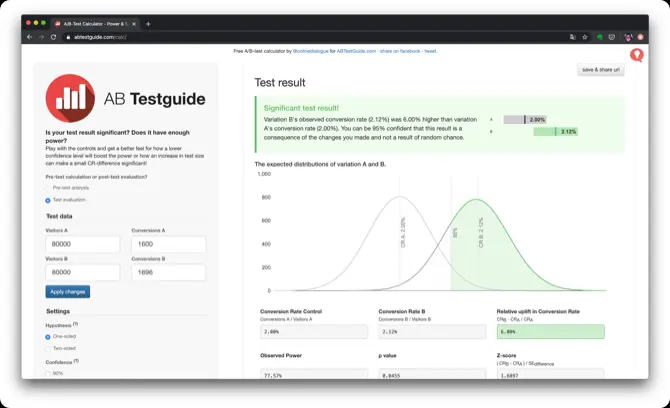Open a new browser tab
This screenshot has height=408, width=670.
pyautogui.click(x=148, y=24)
